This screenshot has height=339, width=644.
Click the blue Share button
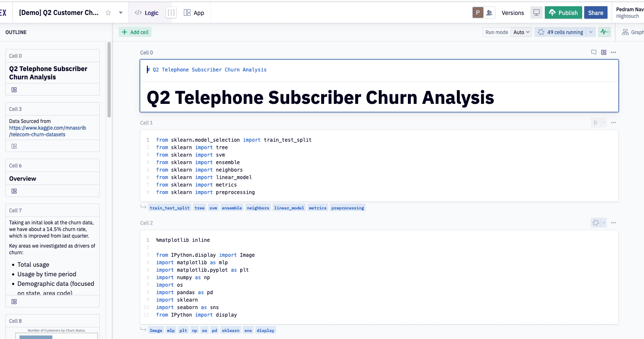coord(595,13)
